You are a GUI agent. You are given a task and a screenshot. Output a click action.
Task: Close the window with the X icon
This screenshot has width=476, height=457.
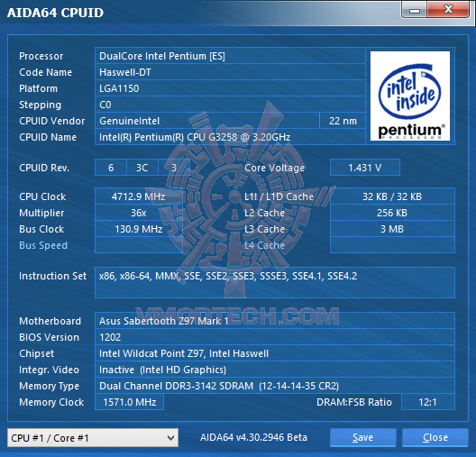(x=448, y=10)
